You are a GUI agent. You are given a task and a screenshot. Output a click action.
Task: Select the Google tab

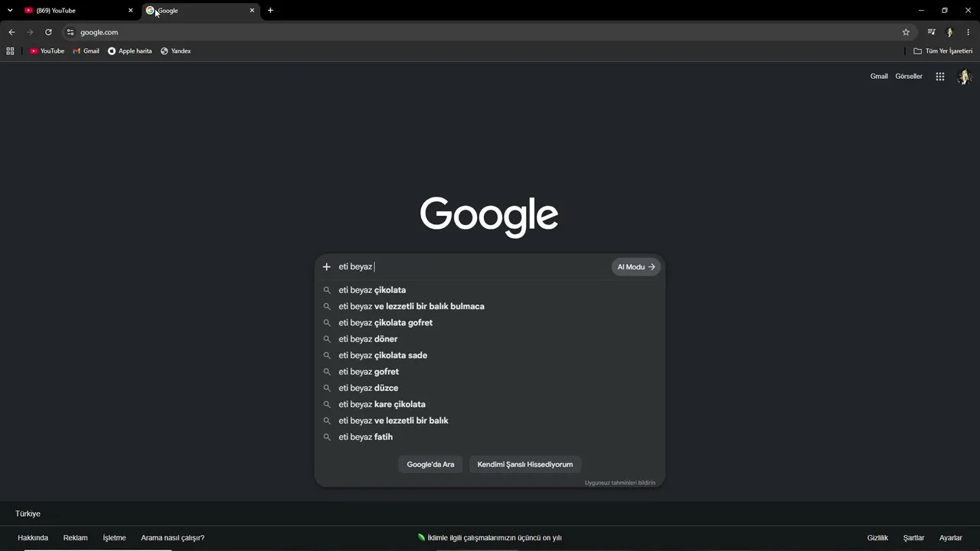[201, 11]
